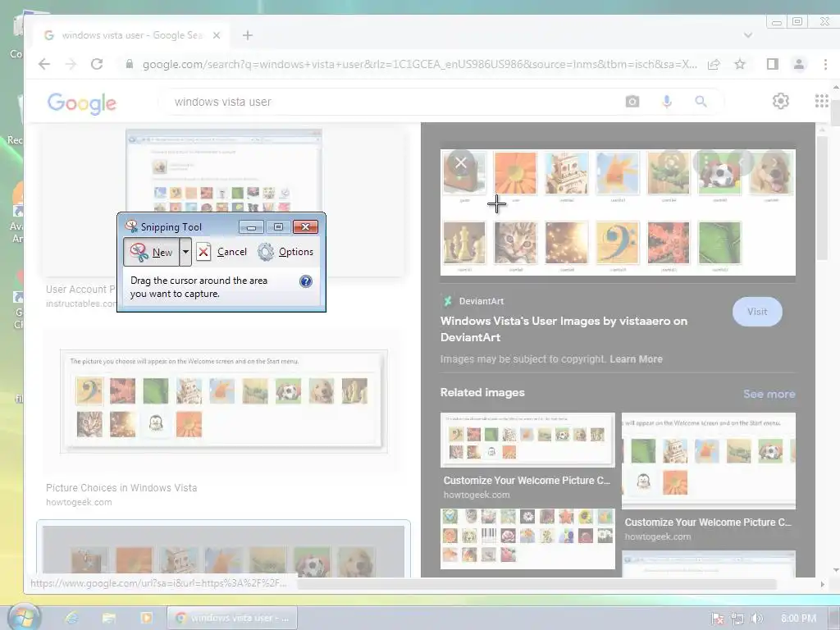Open Chrome profile avatar
Screen dimensions: 840x630
[799, 64]
